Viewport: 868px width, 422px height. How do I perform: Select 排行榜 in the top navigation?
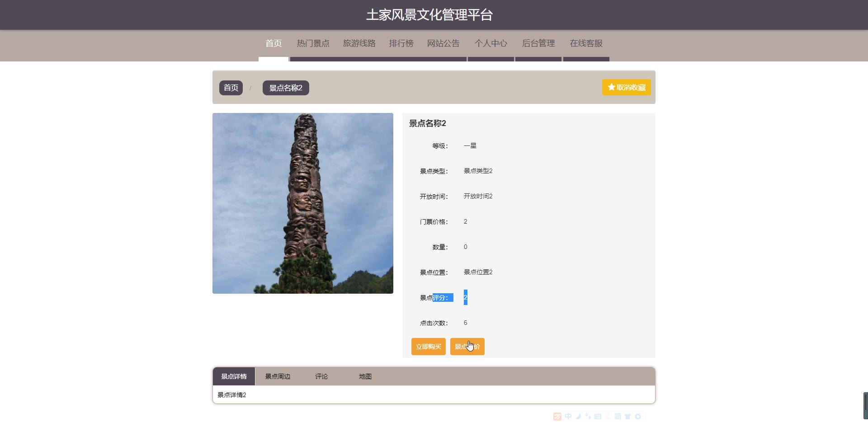401,43
